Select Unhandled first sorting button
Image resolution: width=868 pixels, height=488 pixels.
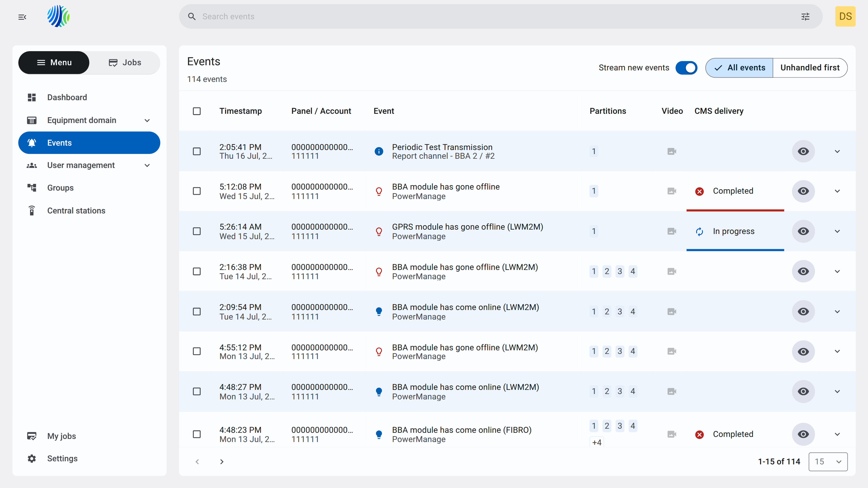(810, 68)
